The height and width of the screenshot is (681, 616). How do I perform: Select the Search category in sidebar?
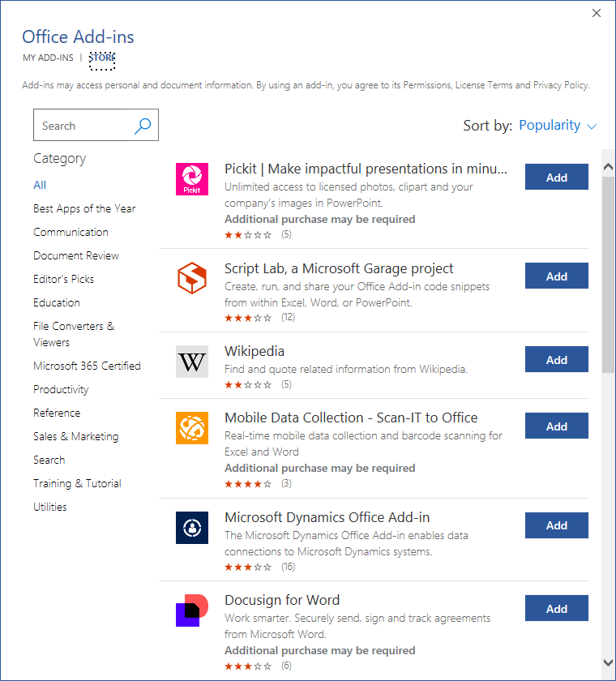click(49, 460)
